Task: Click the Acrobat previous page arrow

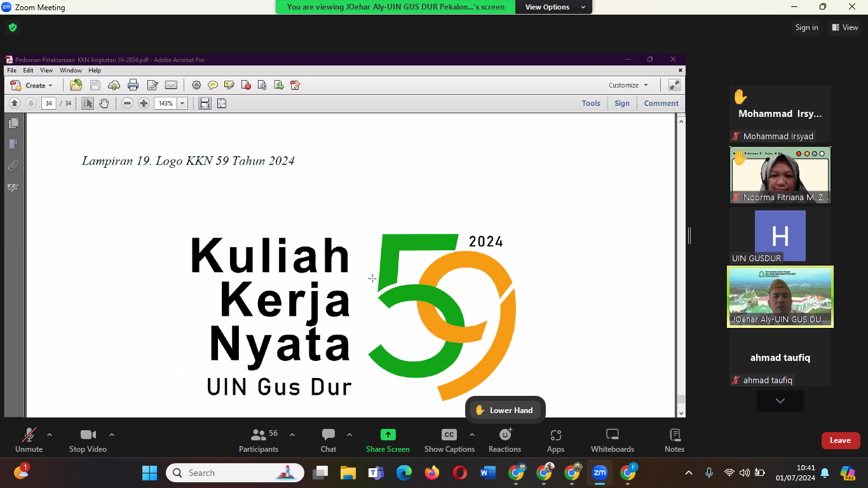Action: (x=15, y=103)
